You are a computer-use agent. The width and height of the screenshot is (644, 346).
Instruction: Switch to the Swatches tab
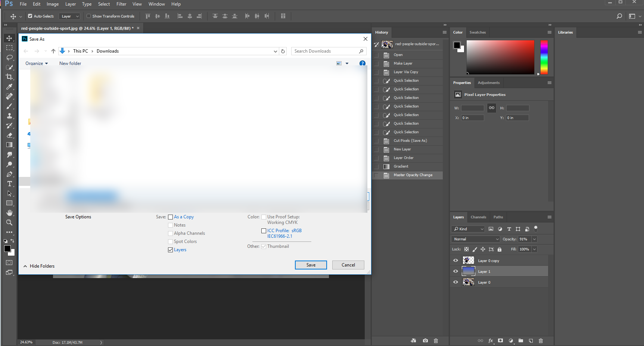coord(477,32)
